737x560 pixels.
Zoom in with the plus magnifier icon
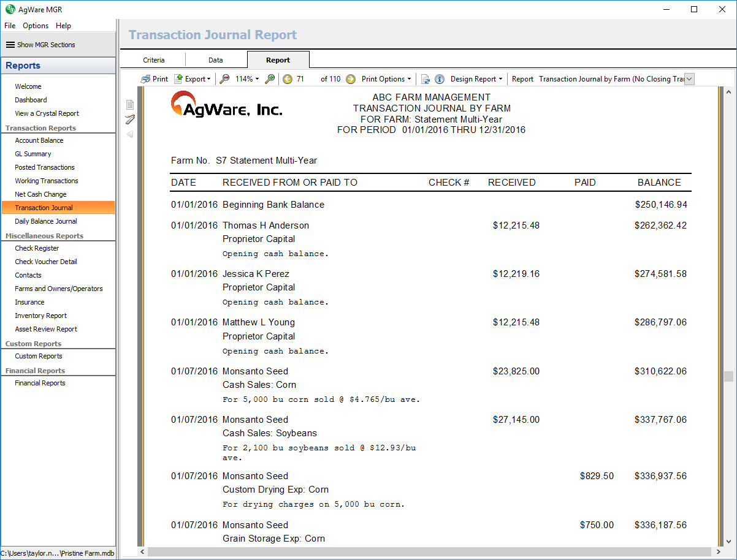(270, 79)
